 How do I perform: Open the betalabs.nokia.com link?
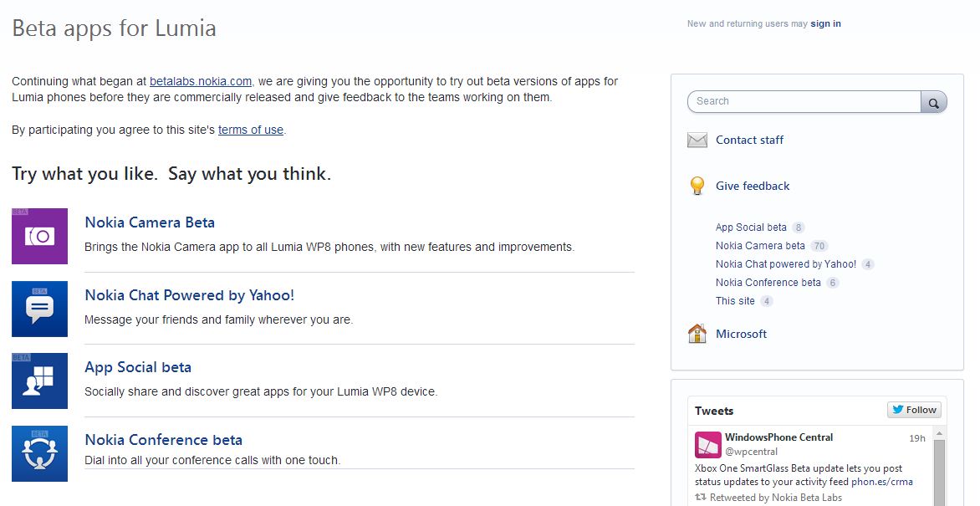pos(201,81)
